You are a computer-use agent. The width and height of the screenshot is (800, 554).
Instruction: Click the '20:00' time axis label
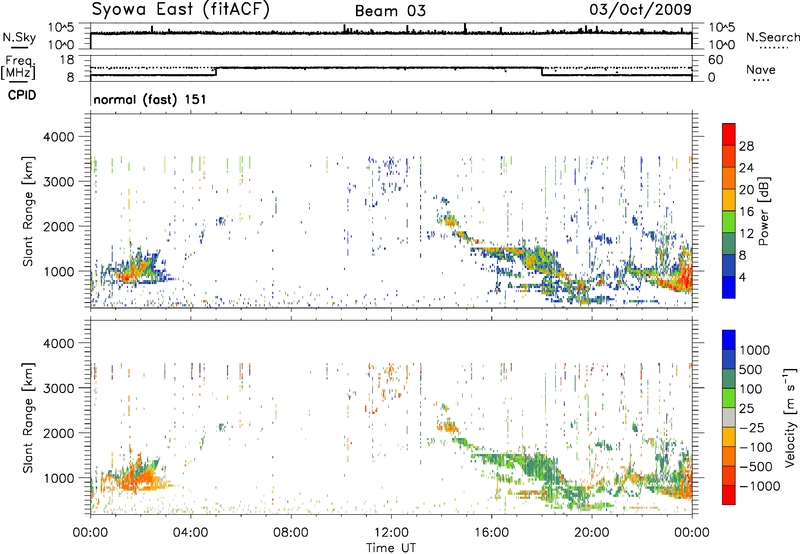[x=591, y=533]
